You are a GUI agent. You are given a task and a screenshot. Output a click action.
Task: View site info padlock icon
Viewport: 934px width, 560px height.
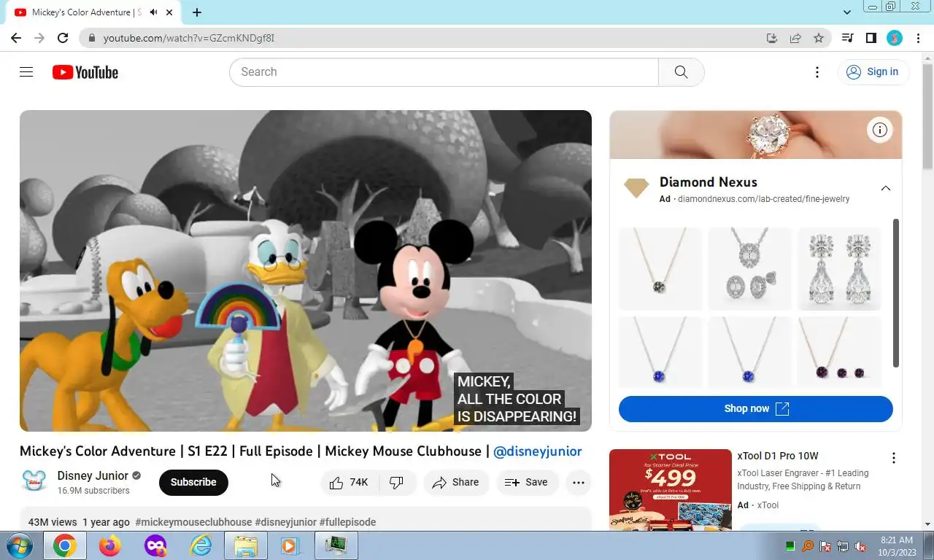[x=91, y=38]
